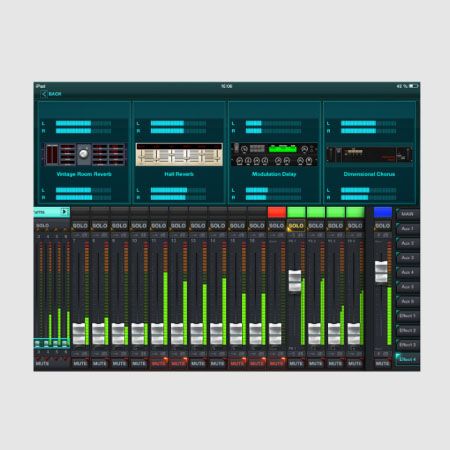The image size is (450, 450).
Task: Solo the main channel under blue label
Action: pyautogui.click(x=382, y=226)
